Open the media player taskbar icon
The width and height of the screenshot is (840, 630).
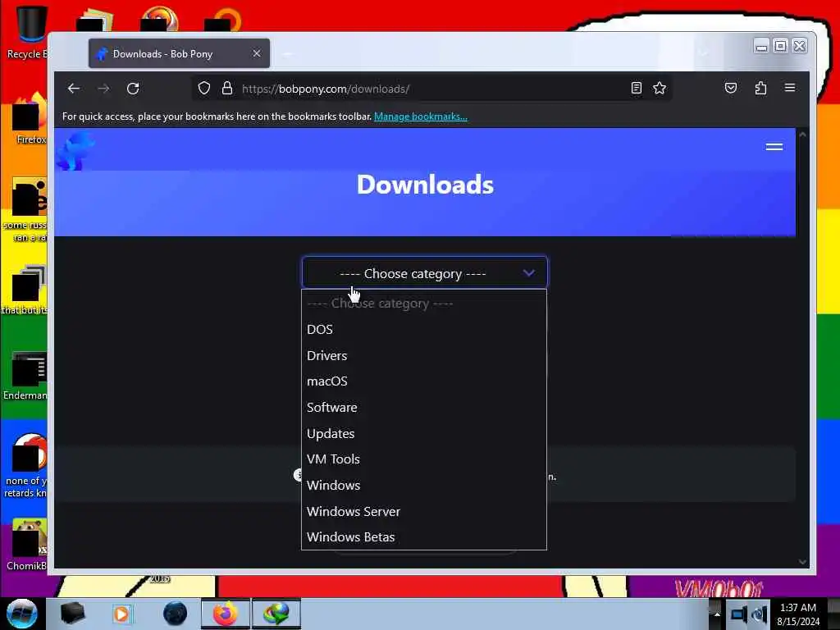(121, 614)
